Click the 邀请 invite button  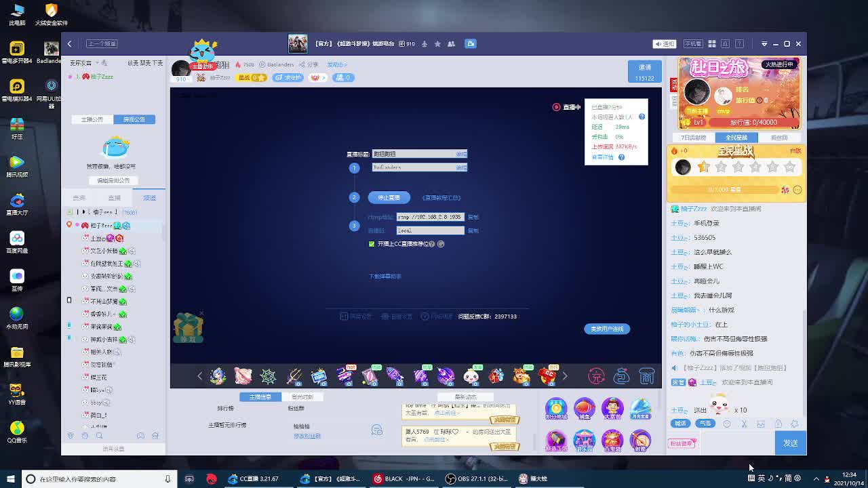click(x=645, y=72)
